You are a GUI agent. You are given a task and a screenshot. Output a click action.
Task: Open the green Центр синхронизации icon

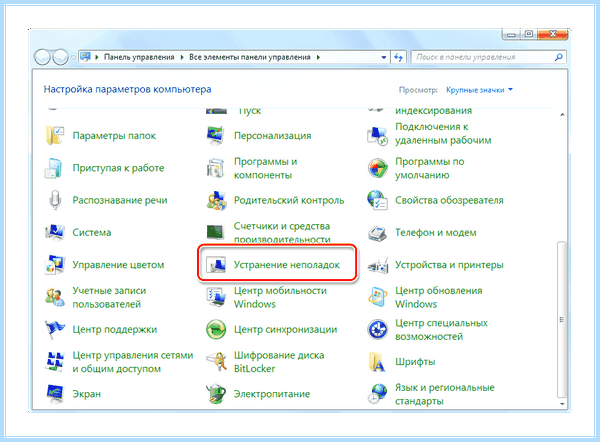point(216,329)
